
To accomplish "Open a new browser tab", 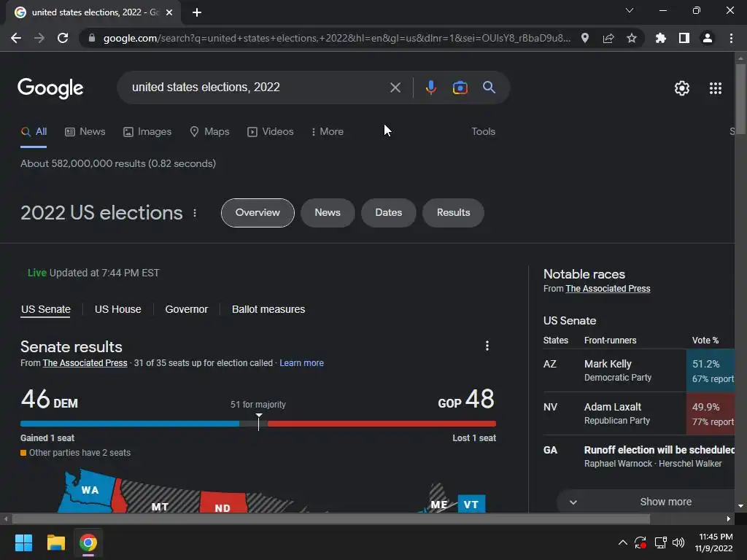I will pos(197,12).
